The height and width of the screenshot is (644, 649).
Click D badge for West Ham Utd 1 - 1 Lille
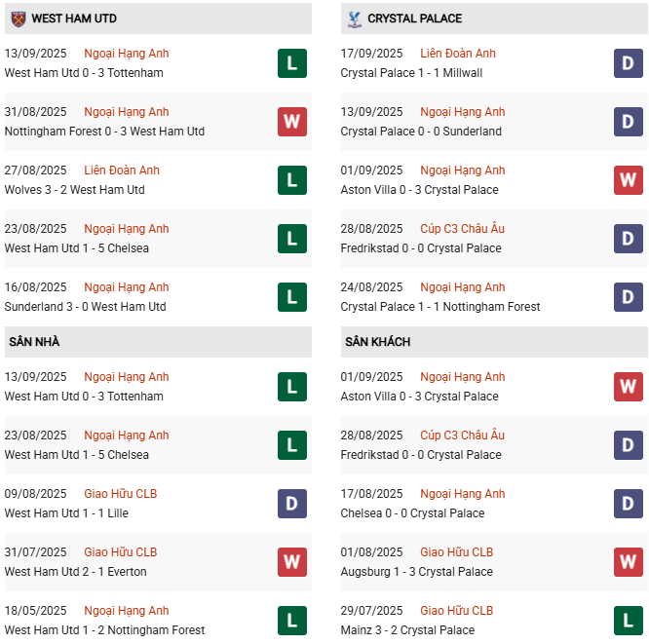click(x=292, y=504)
